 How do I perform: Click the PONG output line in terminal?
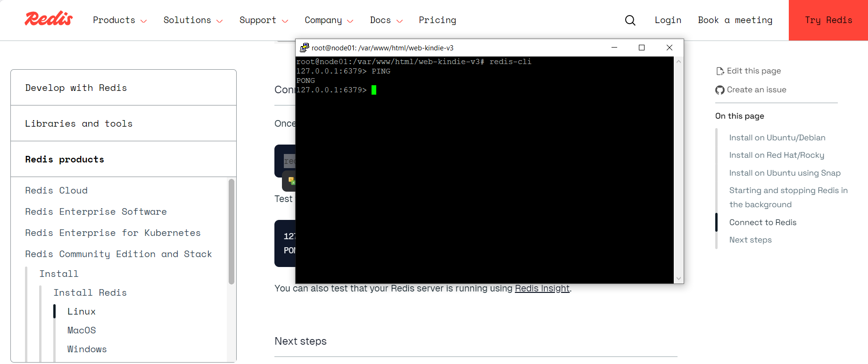click(306, 81)
